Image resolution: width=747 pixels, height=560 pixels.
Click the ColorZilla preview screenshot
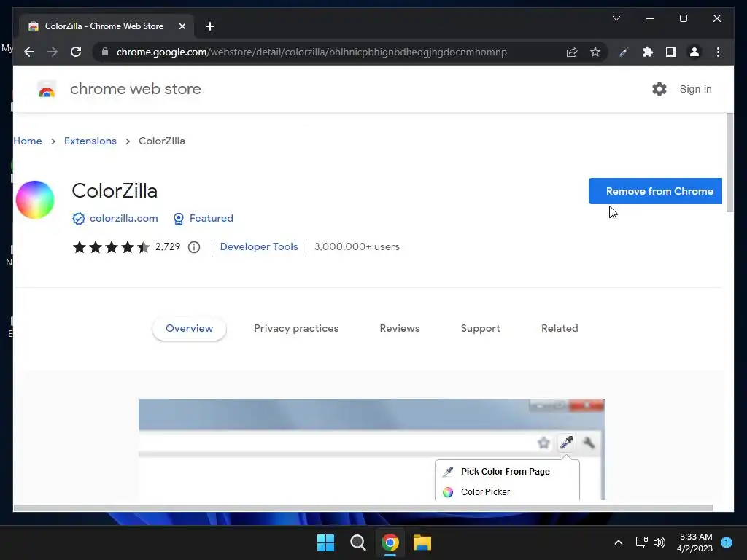(371, 449)
